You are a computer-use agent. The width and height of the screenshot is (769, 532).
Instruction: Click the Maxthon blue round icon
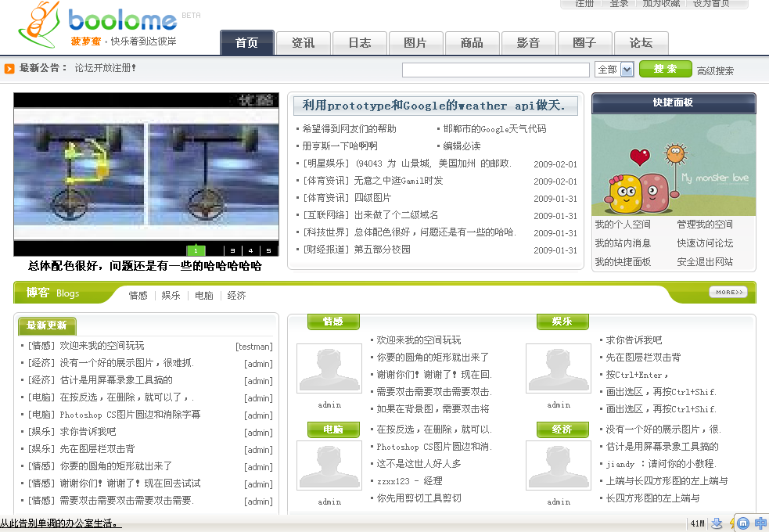click(743, 523)
